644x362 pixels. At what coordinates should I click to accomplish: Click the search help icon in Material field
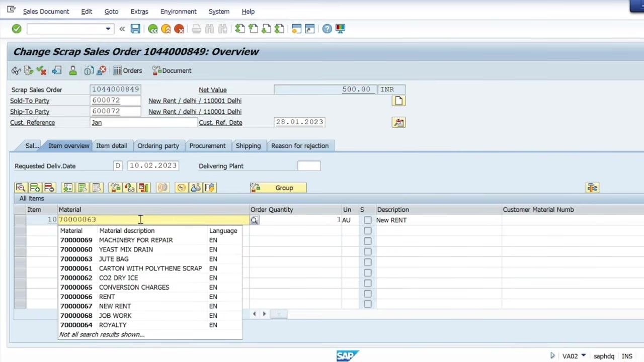[254, 220]
